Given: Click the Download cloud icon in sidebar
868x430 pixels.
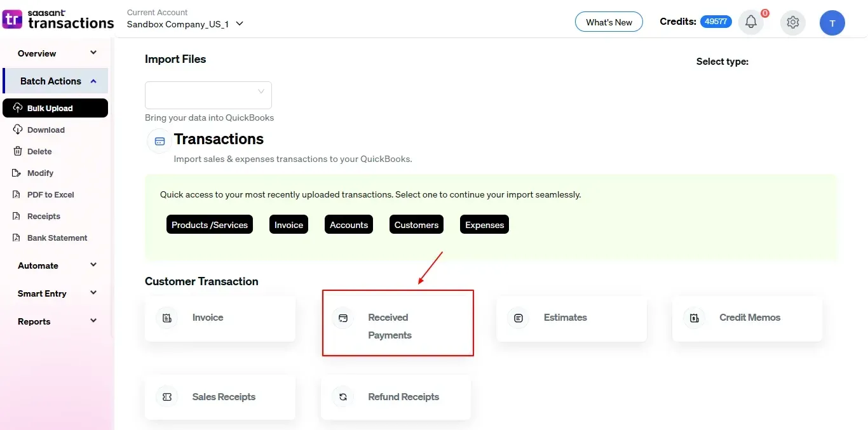Looking at the screenshot, I should click(18, 130).
